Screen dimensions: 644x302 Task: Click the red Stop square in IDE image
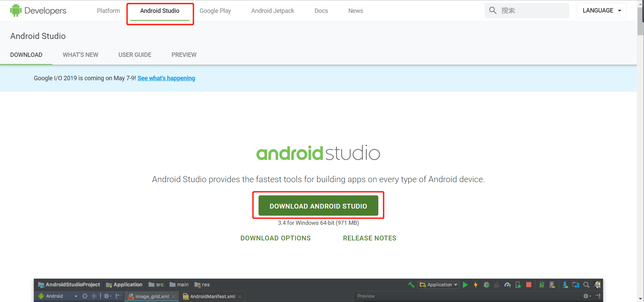(529, 285)
